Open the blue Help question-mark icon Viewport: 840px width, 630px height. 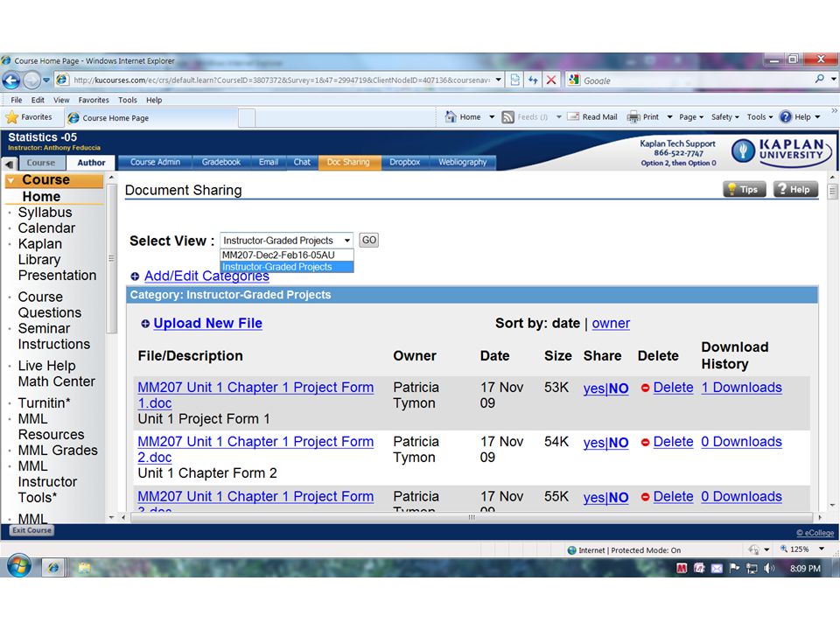[786, 116]
